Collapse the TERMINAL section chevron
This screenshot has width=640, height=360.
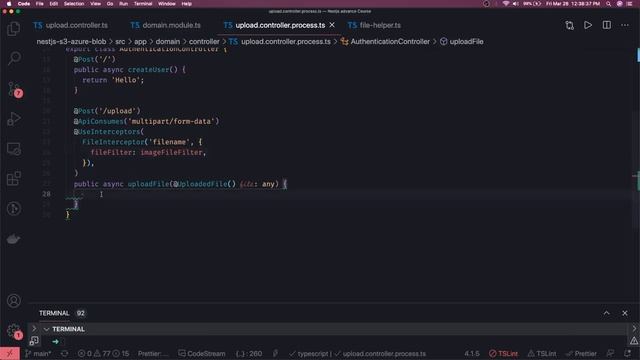pyautogui.click(x=47, y=329)
